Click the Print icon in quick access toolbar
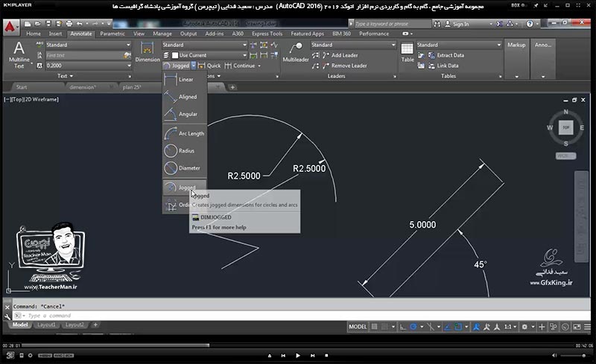 coord(69,24)
